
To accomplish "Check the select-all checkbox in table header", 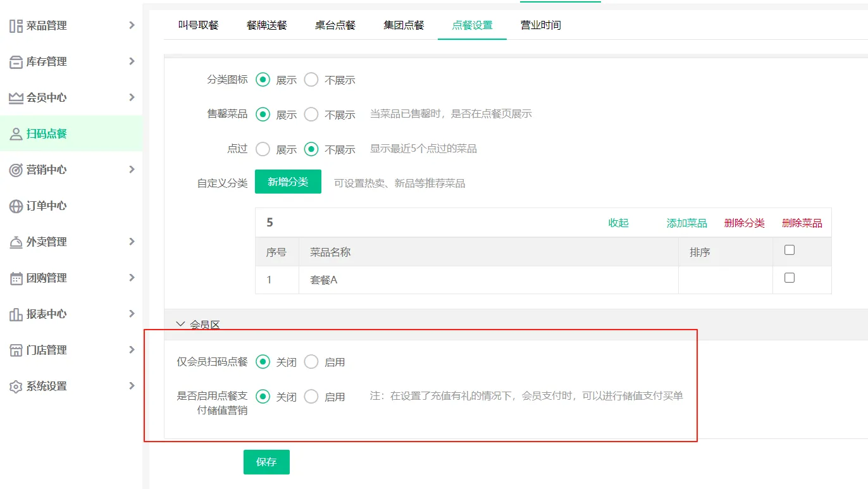I will 789,251.
